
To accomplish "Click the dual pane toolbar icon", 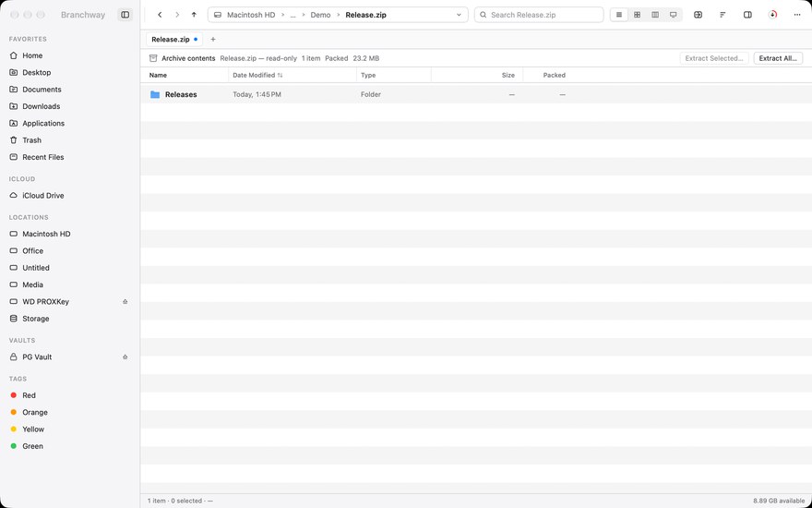I will 699,15.
